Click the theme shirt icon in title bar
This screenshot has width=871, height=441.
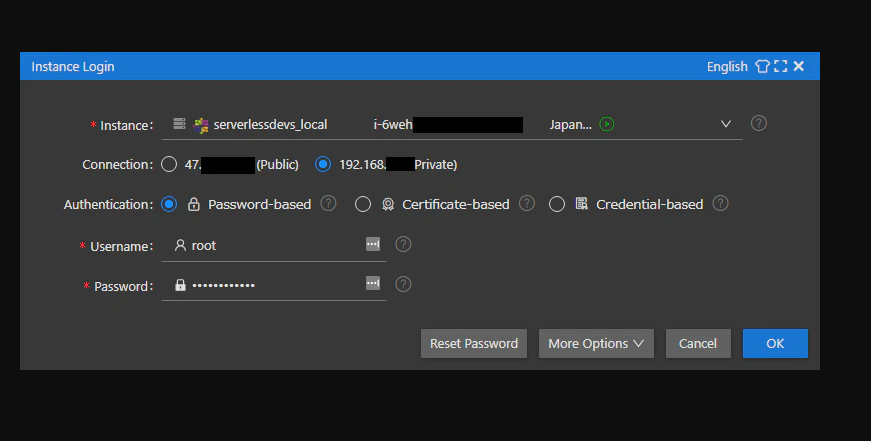[x=762, y=66]
